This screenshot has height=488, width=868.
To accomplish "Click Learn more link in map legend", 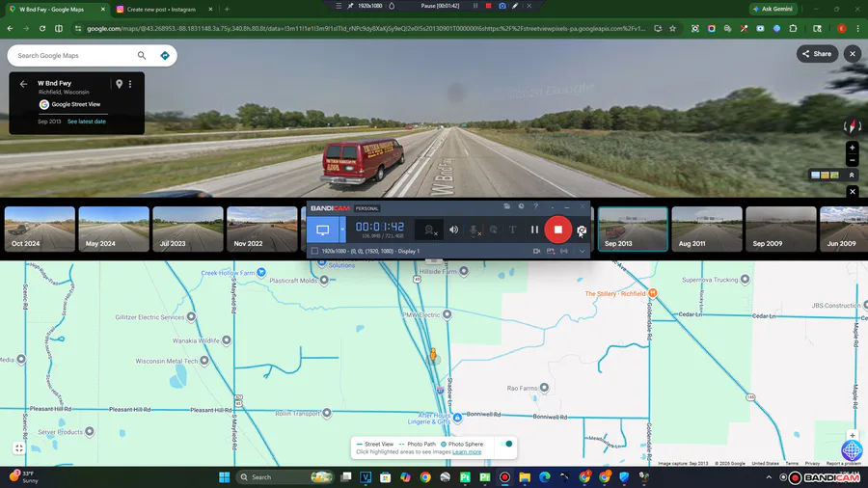I will click(x=467, y=452).
